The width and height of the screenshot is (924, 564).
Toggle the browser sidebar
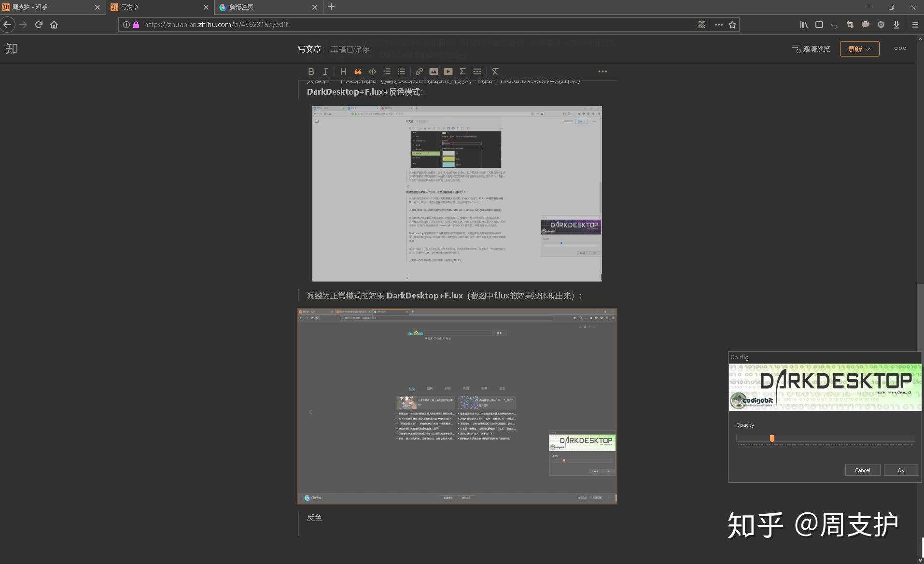pyautogui.click(x=819, y=25)
